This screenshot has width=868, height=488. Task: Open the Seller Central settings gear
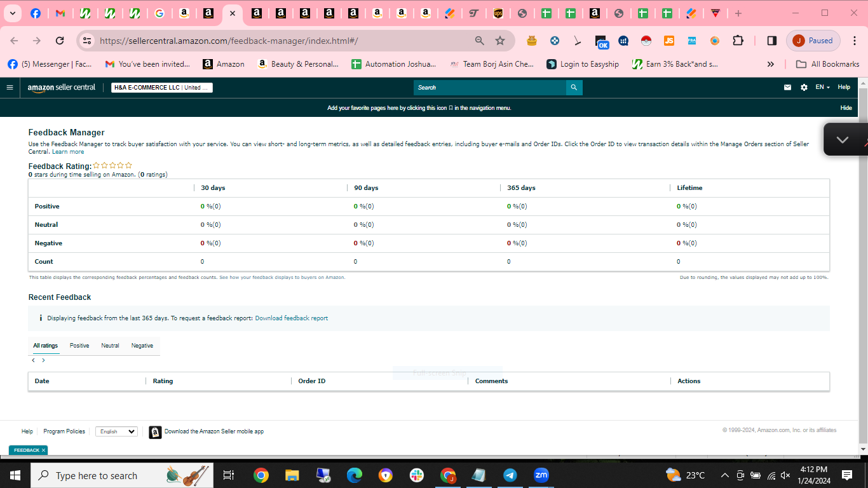tap(804, 88)
